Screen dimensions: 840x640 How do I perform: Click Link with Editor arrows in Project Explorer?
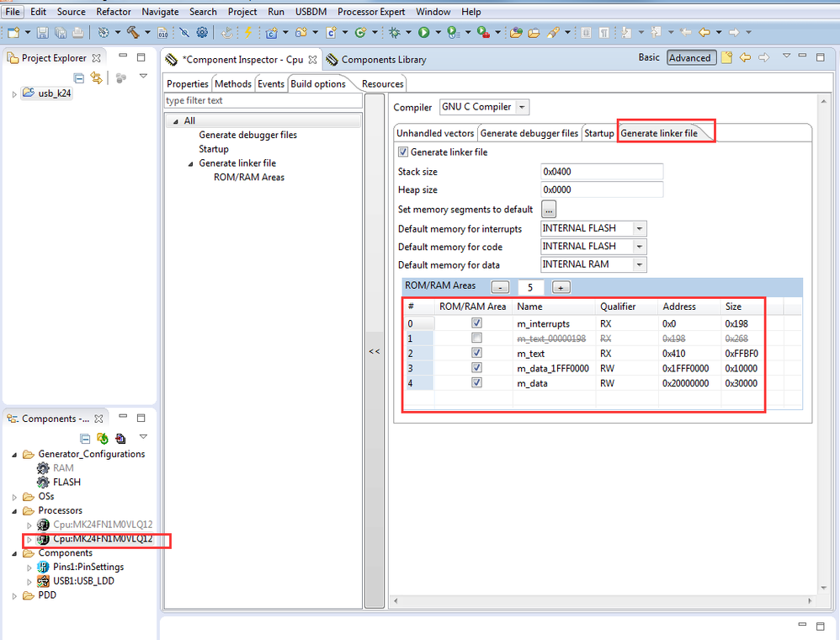click(97, 77)
